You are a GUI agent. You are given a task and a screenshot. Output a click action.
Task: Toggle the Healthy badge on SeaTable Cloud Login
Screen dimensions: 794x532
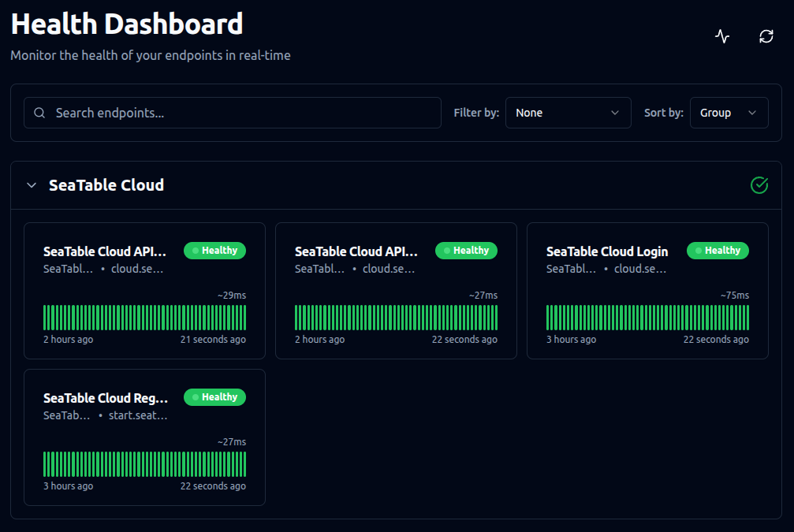(x=718, y=251)
